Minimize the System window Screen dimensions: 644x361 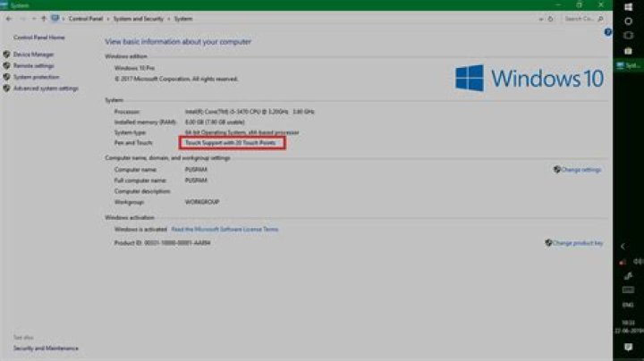pyautogui.click(x=558, y=5)
